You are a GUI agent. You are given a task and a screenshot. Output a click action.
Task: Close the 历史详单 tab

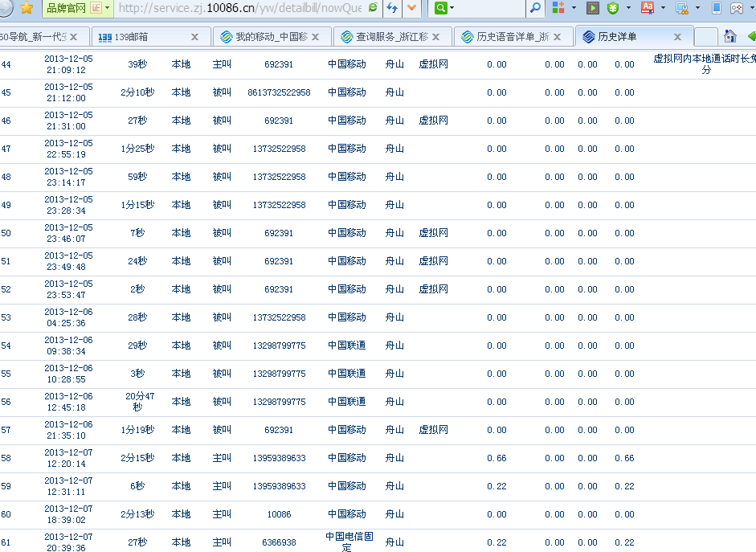pyautogui.click(x=677, y=37)
